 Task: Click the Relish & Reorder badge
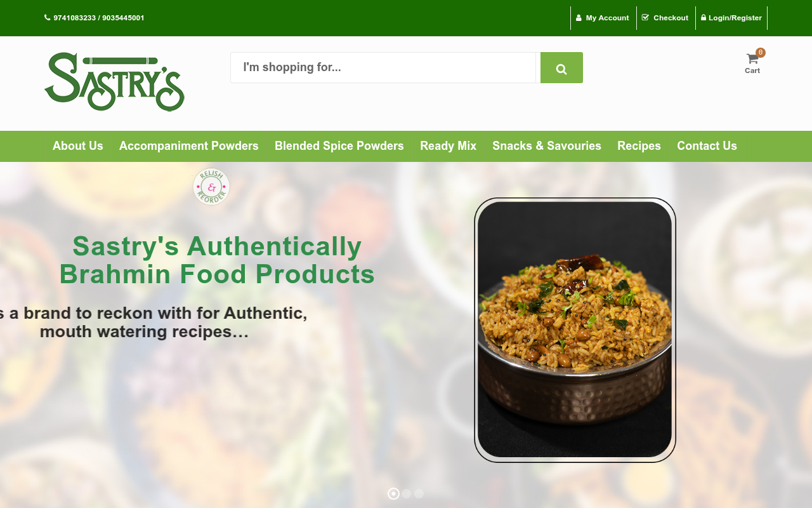(211, 187)
